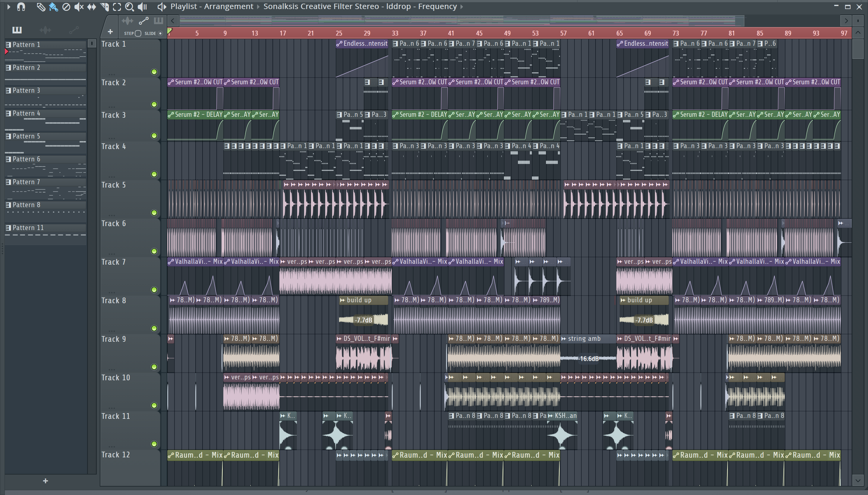Mute Track 7 with its green dot
Image resolution: width=868 pixels, height=495 pixels.
(154, 290)
